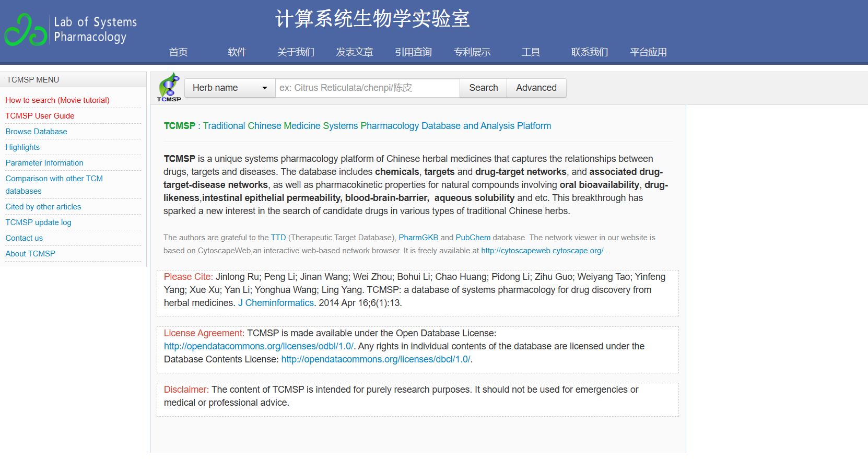
Task: Open the 工具 nav item
Action: click(x=531, y=52)
